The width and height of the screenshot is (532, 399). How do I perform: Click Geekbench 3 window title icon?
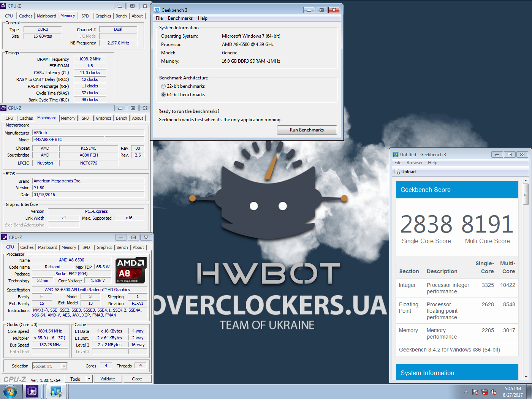pyautogui.click(x=157, y=10)
